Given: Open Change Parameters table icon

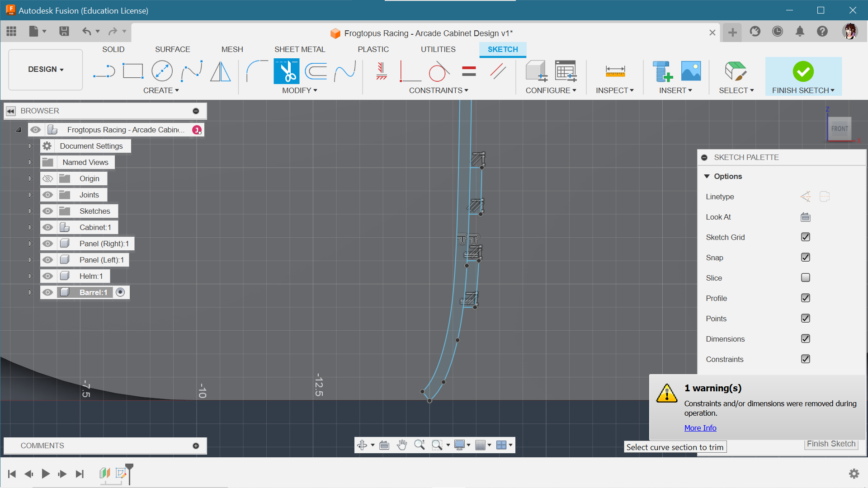Looking at the screenshot, I should click(566, 71).
